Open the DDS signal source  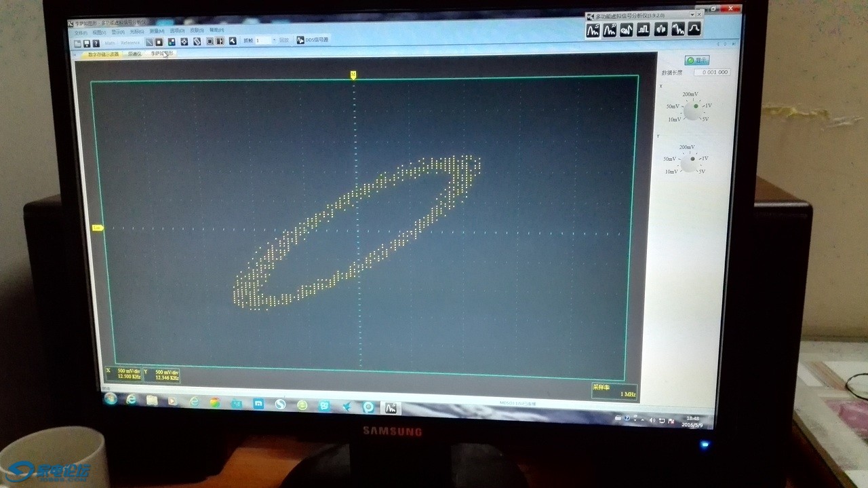(313, 40)
